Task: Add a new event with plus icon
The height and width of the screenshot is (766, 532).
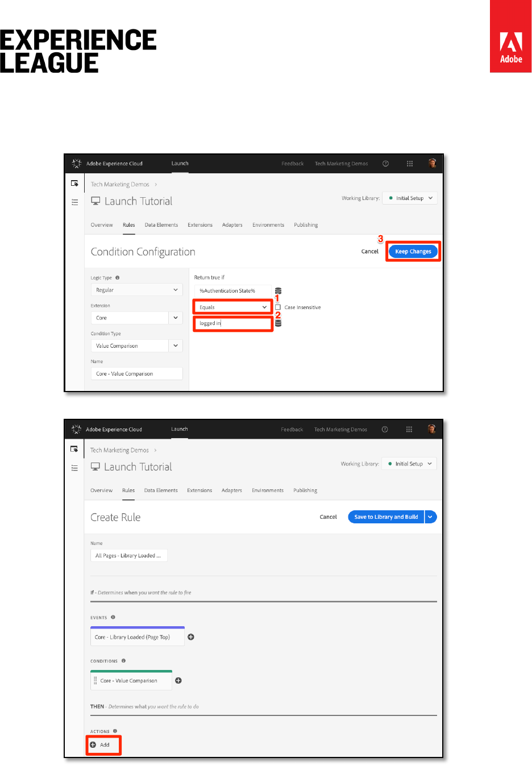Action: pos(191,637)
